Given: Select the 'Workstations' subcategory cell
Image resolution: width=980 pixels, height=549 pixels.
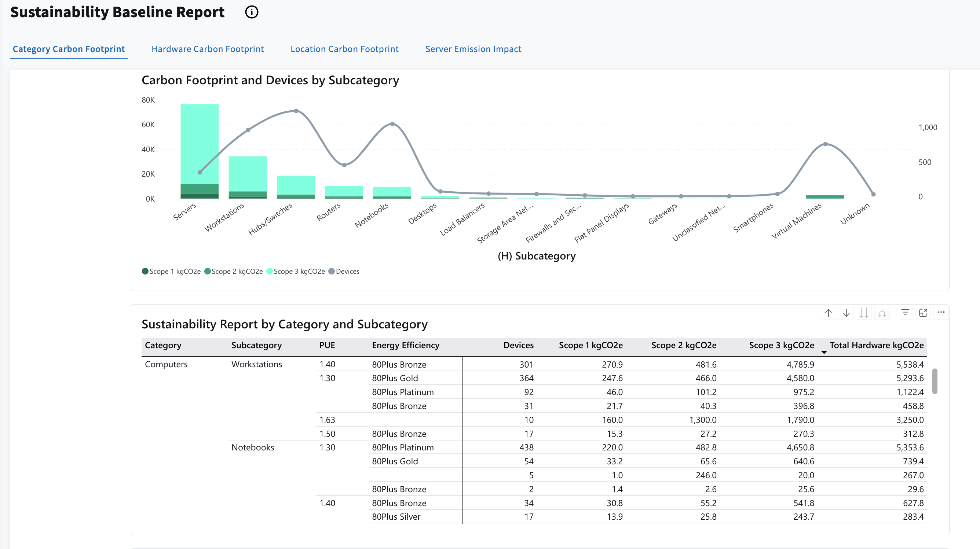Looking at the screenshot, I should (x=257, y=364).
